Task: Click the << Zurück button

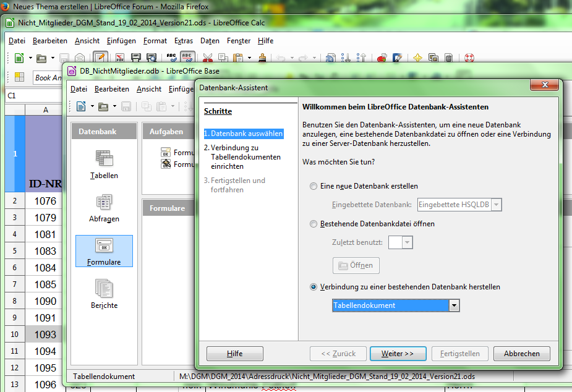Action: click(338, 354)
